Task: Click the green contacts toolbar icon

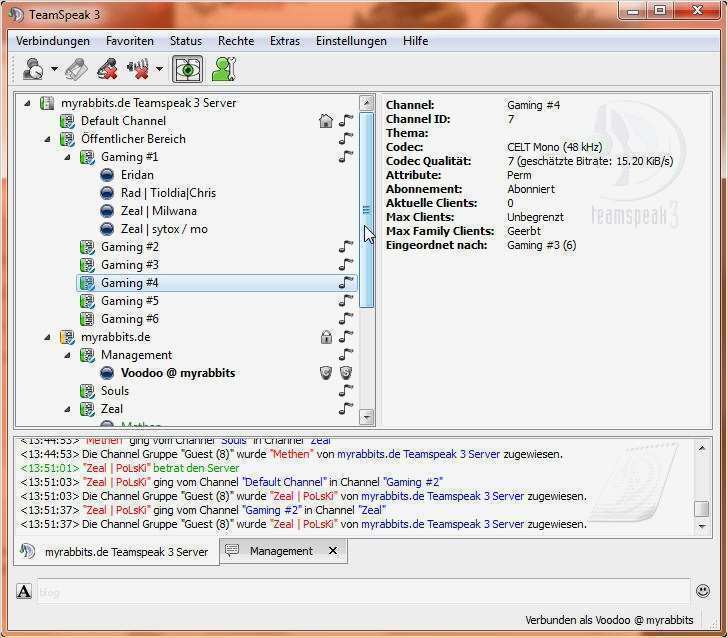Action: [224, 69]
